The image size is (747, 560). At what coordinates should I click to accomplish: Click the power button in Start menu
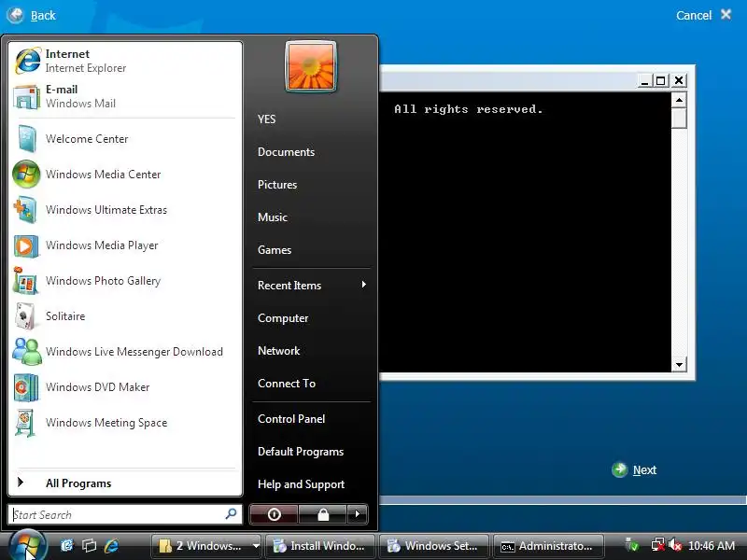274,514
